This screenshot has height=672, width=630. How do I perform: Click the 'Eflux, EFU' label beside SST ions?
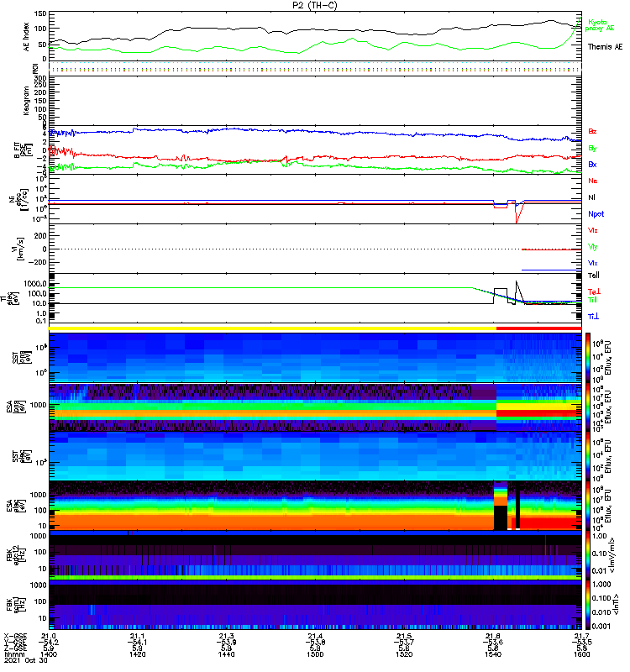pyautogui.click(x=608, y=358)
